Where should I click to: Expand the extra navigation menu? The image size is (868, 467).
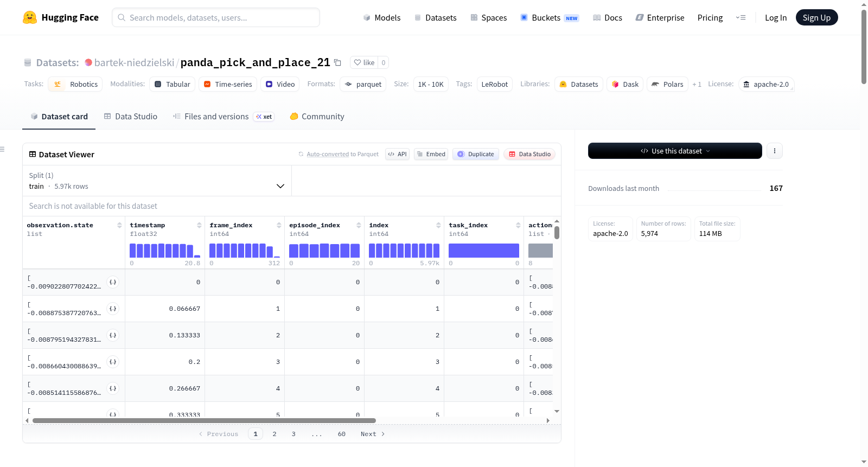[741, 17]
